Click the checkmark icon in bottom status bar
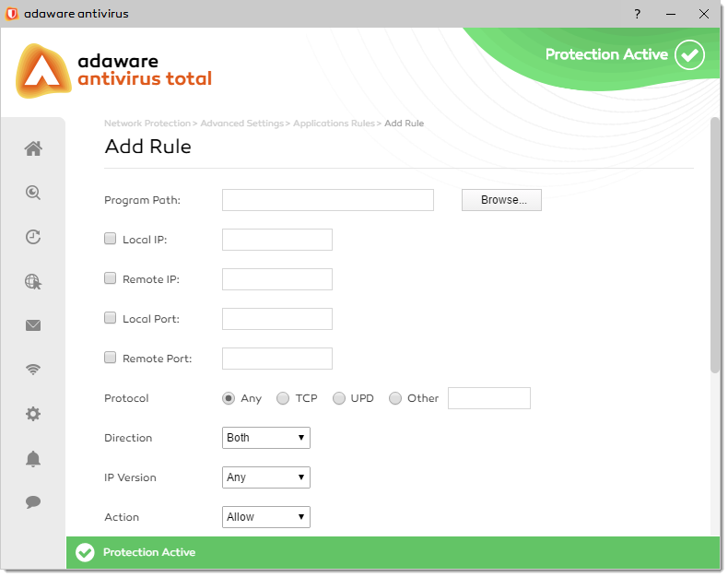The width and height of the screenshot is (728, 577). [x=85, y=552]
